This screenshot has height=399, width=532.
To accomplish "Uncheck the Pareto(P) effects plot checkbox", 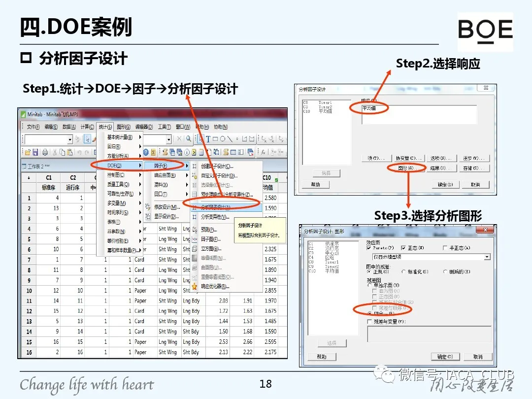I will tap(369, 248).
